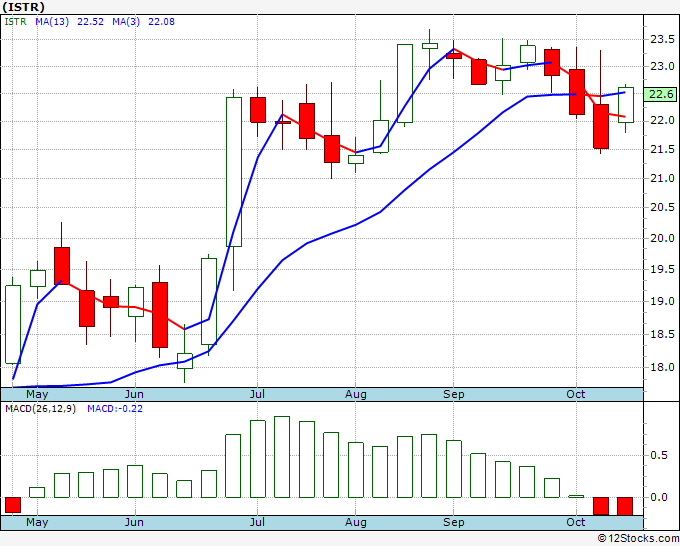
Task: Click Oct on the MACD panel axis
Action: coord(575,522)
